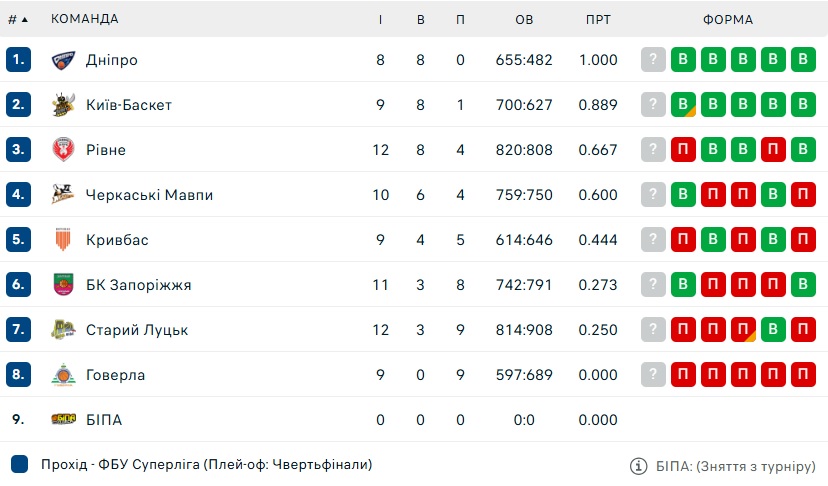The width and height of the screenshot is (828, 486).
Task: Click Київ-Баскет's first green В badge with orange corner
Action: click(x=683, y=104)
